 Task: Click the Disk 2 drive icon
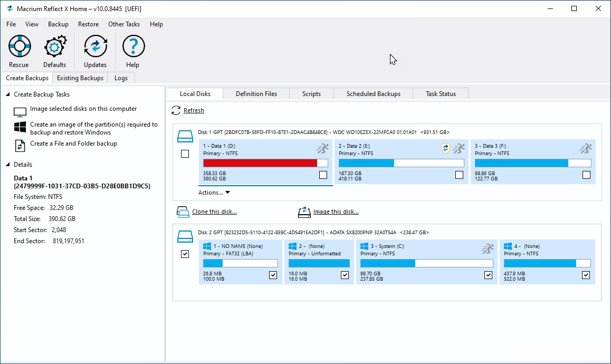click(x=185, y=236)
